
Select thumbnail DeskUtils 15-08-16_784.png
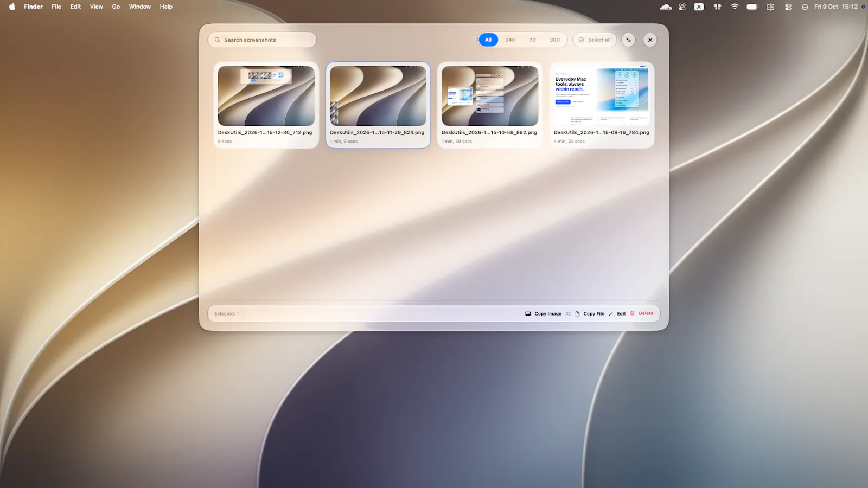coord(602,96)
